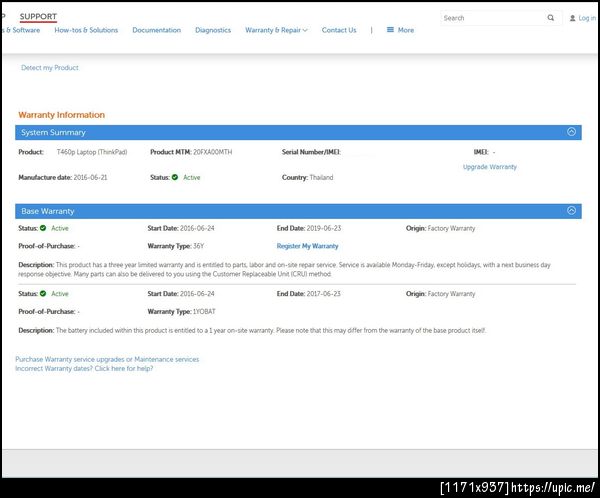
Task: Click the search magnifier icon
Action: (551, 18)
